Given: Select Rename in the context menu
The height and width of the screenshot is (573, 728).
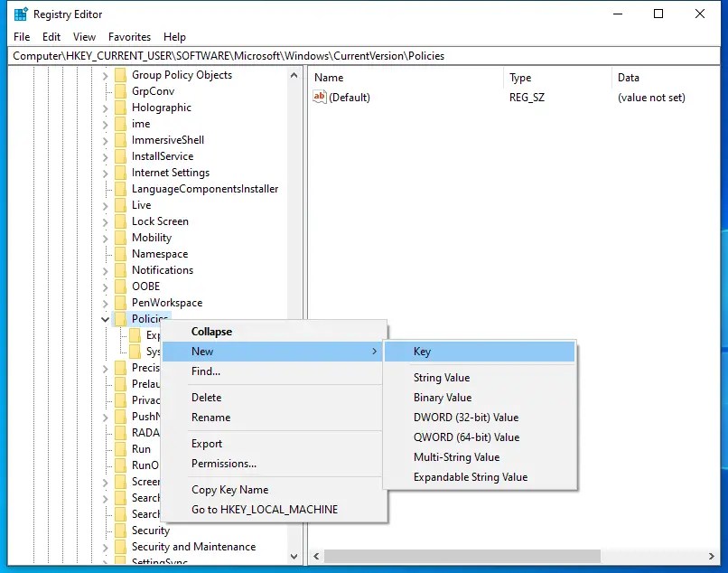Looking at the screenshot, I should coord(213,418).
